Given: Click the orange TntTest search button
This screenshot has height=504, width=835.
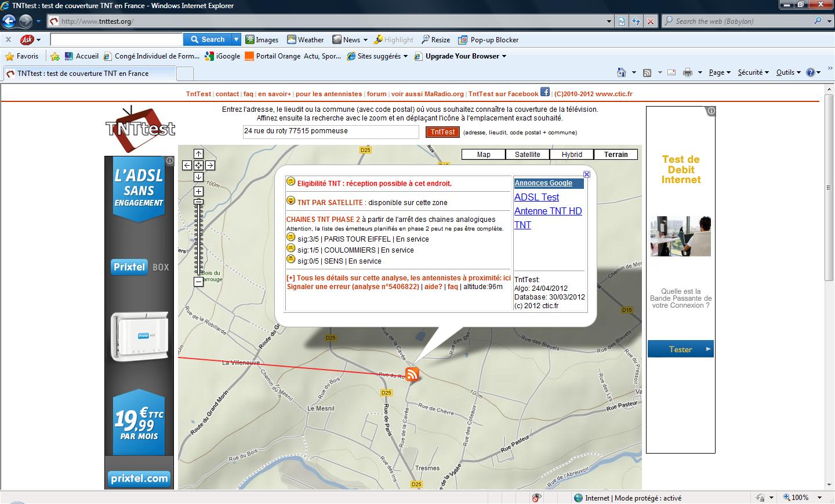Looking at the screenshot, I should coord(442,132).
